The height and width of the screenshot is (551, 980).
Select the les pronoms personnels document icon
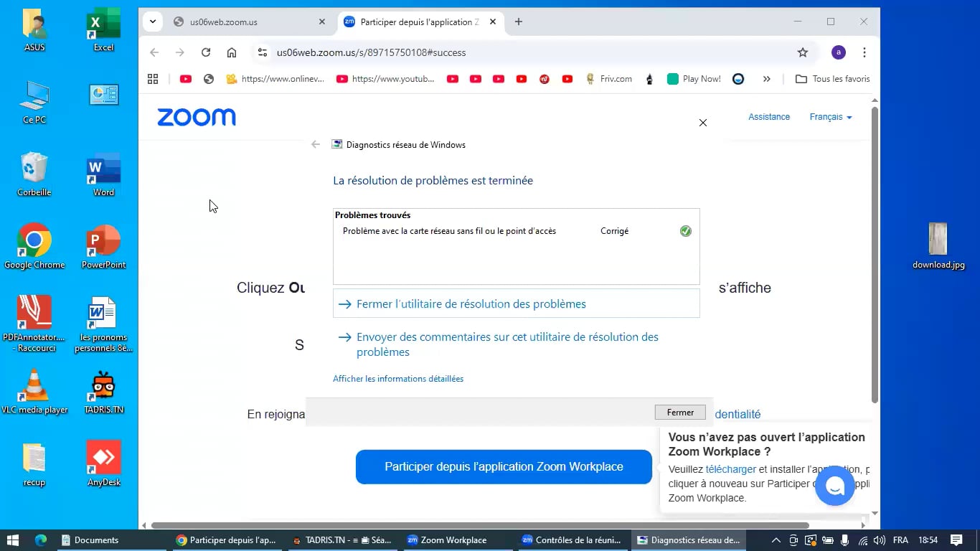click(103, 324)
